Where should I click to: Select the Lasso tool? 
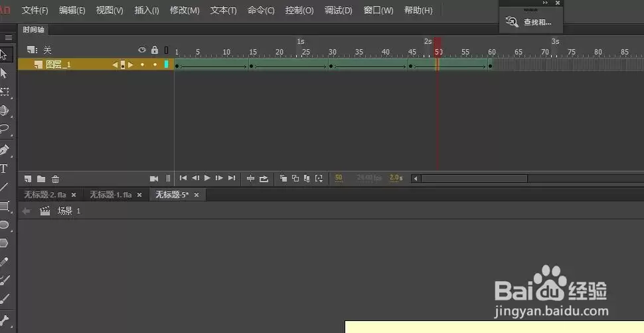click(x=4, y=129)
